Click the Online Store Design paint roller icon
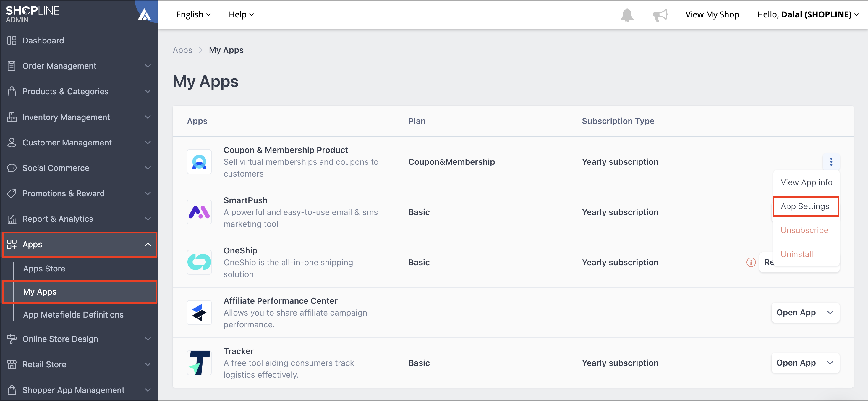The height and width of the screenshot is (401, 868). 12,339
